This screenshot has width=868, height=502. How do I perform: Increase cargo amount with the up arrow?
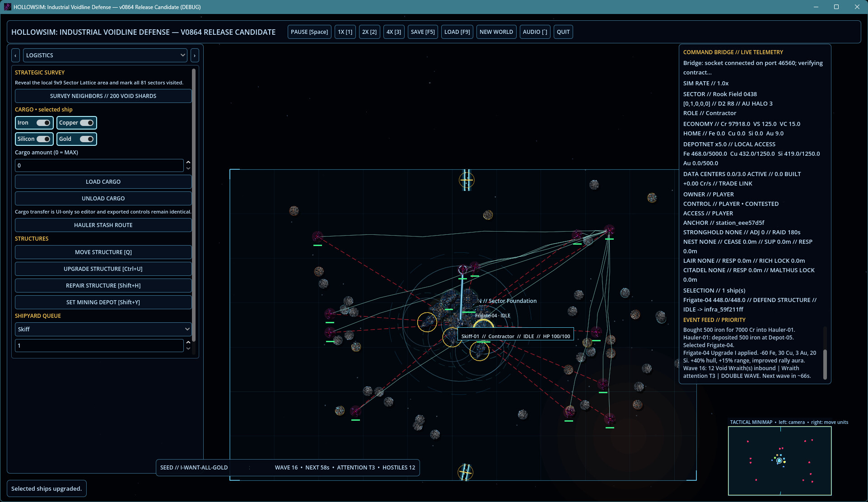pos(188,162)
